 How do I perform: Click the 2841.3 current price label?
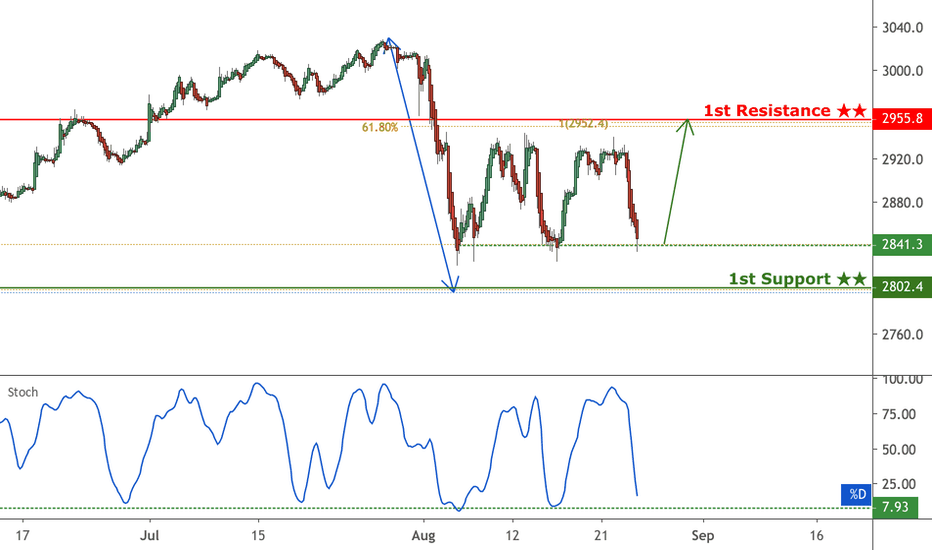coord(902,244)
